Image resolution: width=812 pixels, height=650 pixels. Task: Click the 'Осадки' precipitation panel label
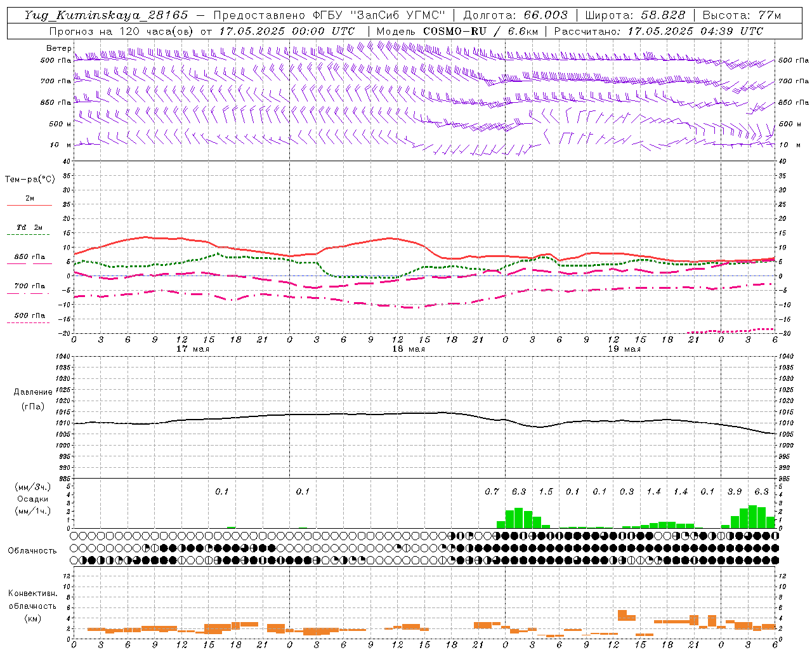point(33,499)
